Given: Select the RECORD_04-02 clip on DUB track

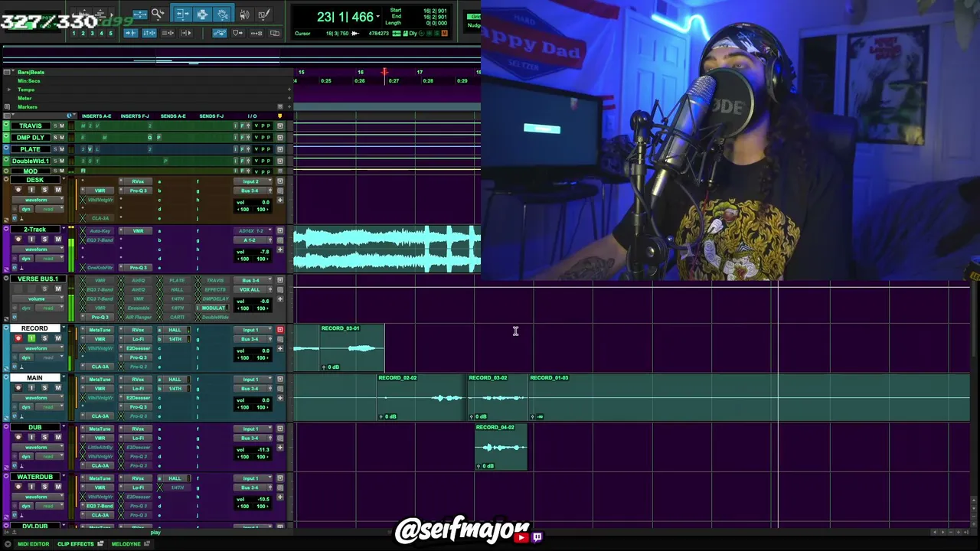Looking at the screenshot, I should click(501, 447).
